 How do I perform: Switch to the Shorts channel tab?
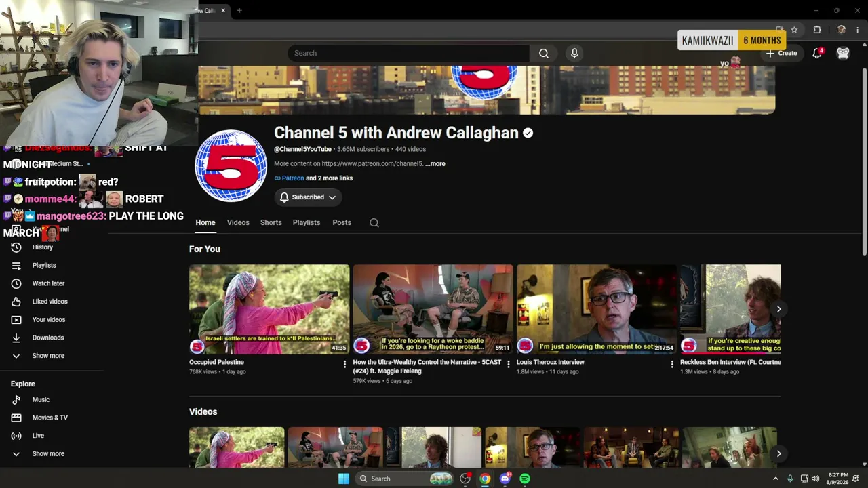[271, 223]
